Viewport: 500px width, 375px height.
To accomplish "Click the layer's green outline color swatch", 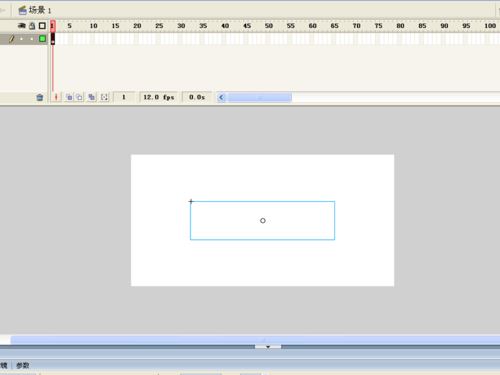I will [42, 39].
